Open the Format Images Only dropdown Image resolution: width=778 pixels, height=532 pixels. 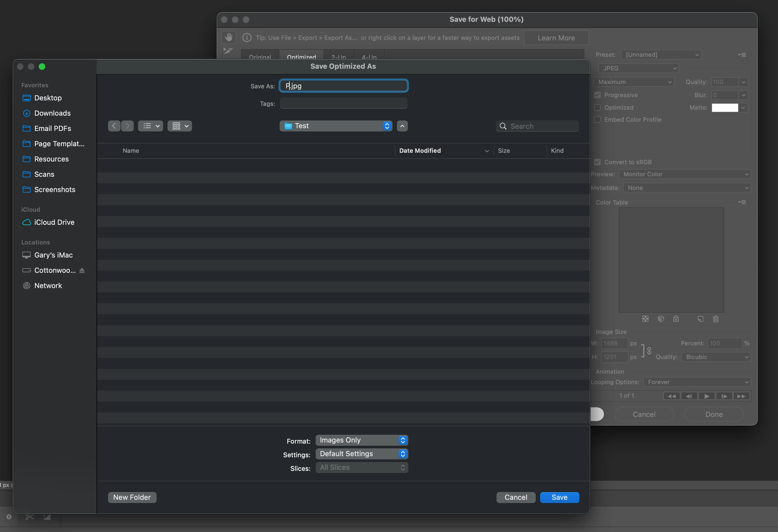pos(361,440)
